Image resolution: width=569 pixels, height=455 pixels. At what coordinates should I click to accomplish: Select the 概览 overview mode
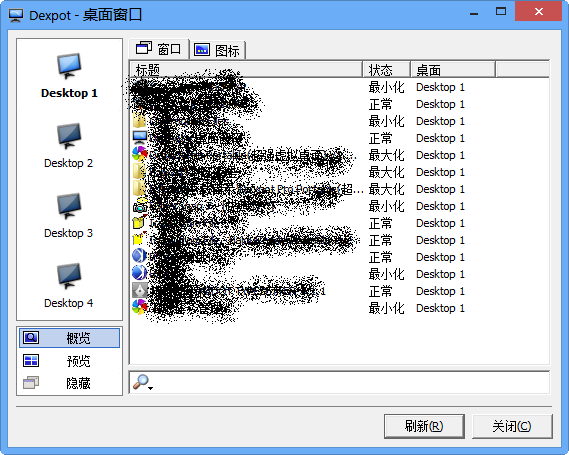(69, 338)
